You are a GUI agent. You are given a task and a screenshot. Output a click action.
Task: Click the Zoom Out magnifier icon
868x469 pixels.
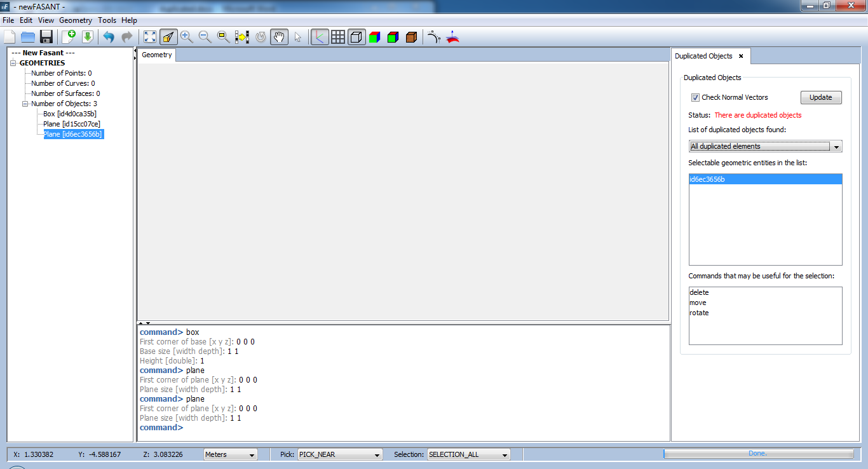[x=205, y=37]
